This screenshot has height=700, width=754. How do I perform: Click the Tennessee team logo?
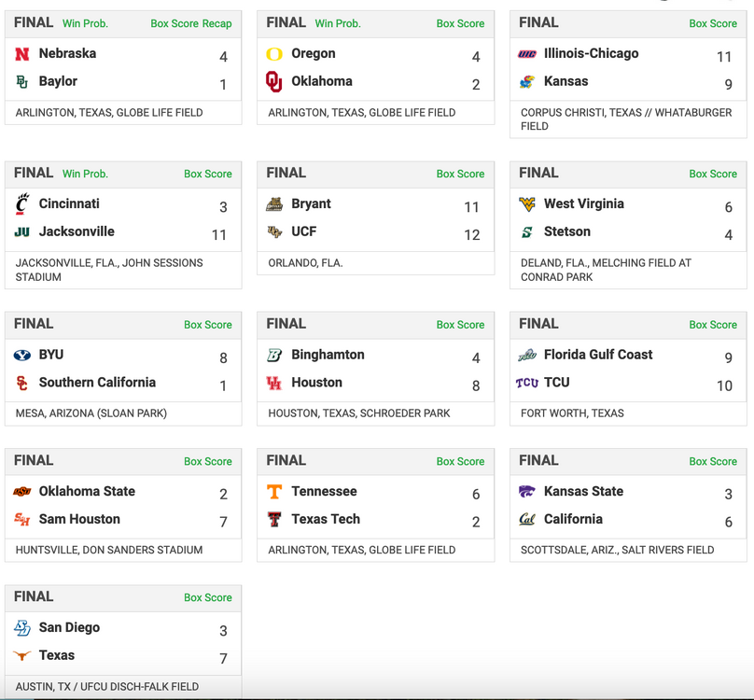[274, 492]
